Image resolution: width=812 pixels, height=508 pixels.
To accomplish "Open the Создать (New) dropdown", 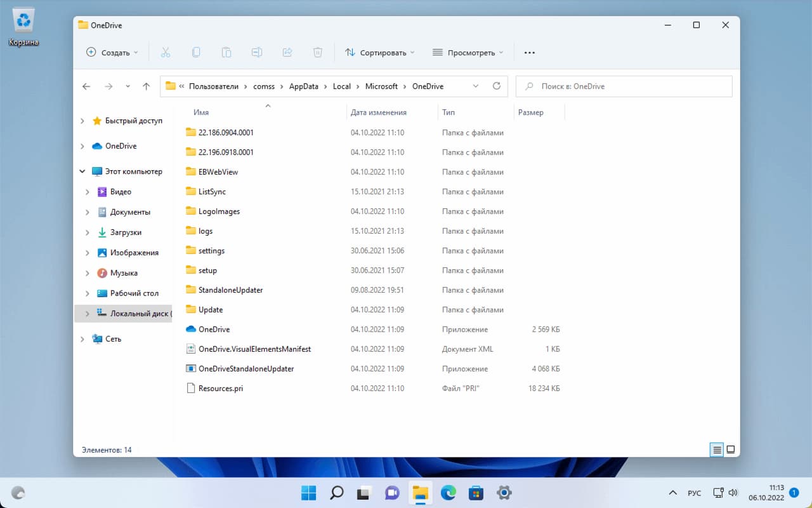I will click(112, 53).
